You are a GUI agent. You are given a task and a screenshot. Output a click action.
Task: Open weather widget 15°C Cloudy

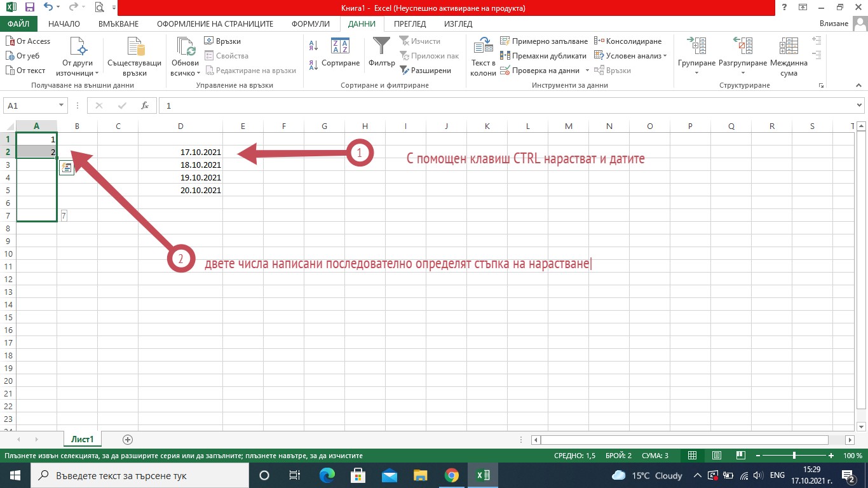coord(648,475)
